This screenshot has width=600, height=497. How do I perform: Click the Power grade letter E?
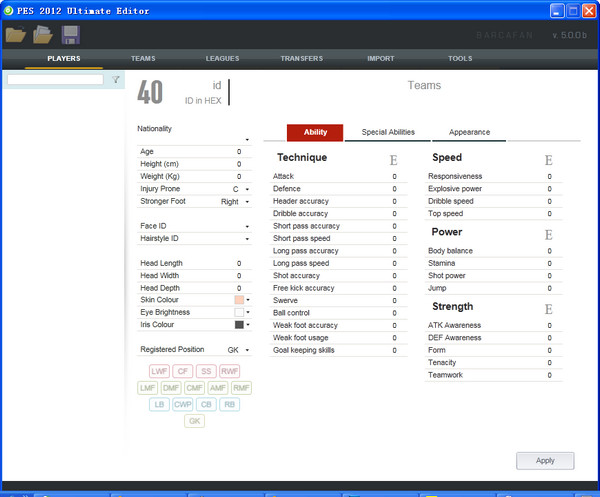point(548,235)
